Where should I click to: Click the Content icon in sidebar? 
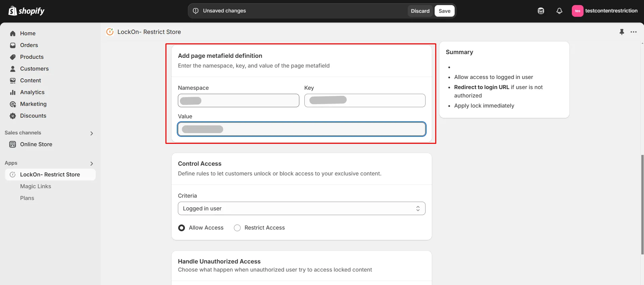13,80
